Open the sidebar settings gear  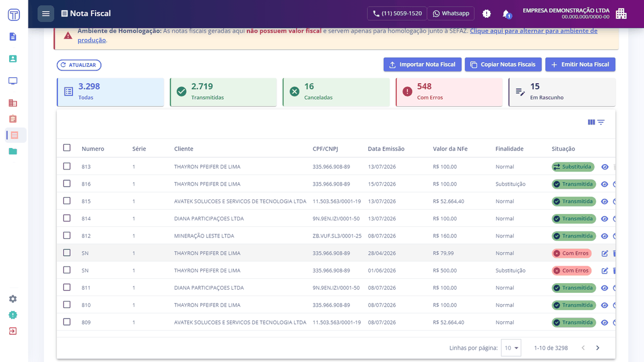(13, 299)
